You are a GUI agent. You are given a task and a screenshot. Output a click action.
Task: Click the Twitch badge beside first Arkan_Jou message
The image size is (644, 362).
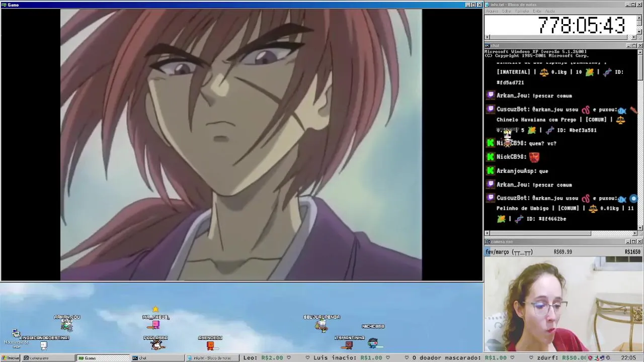491,96
